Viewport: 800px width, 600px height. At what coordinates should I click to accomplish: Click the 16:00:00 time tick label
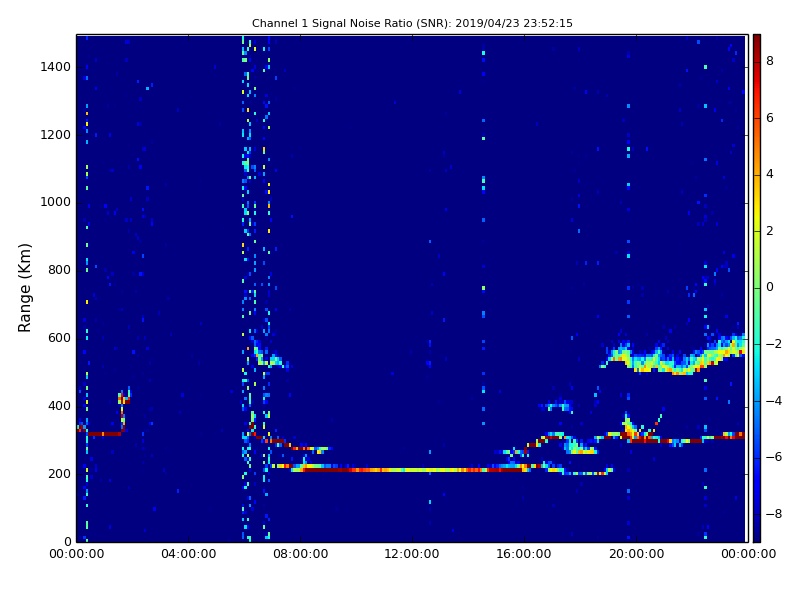(524, 554)
